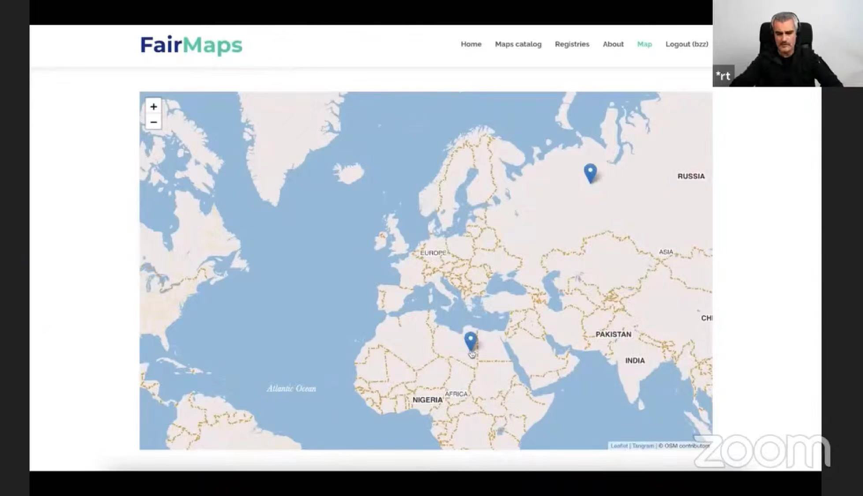Click Logout (bzz) link
The height and width of the screenshot is (496, 863).
pyautogui.click(x=687, y=44)
